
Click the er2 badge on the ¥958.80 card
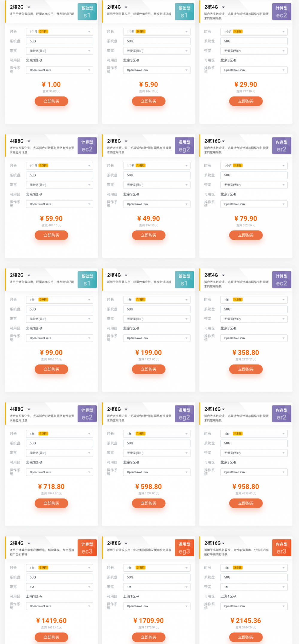coord(281,414)
